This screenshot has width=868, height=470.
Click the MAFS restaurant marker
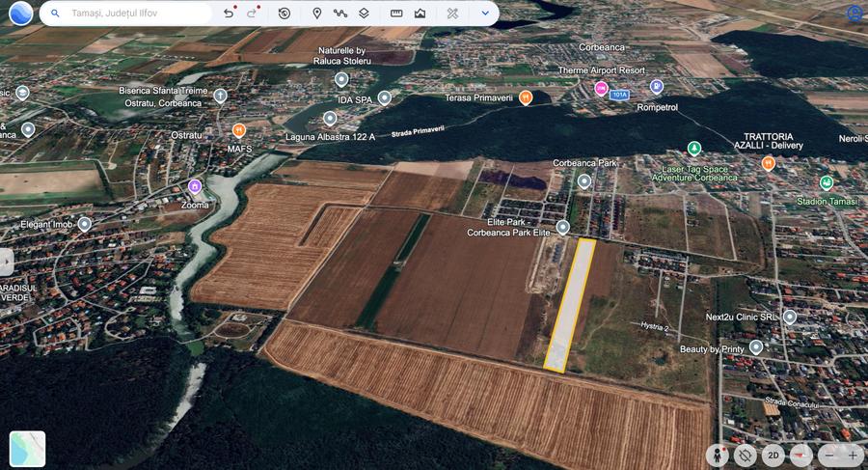click(238, 131)
